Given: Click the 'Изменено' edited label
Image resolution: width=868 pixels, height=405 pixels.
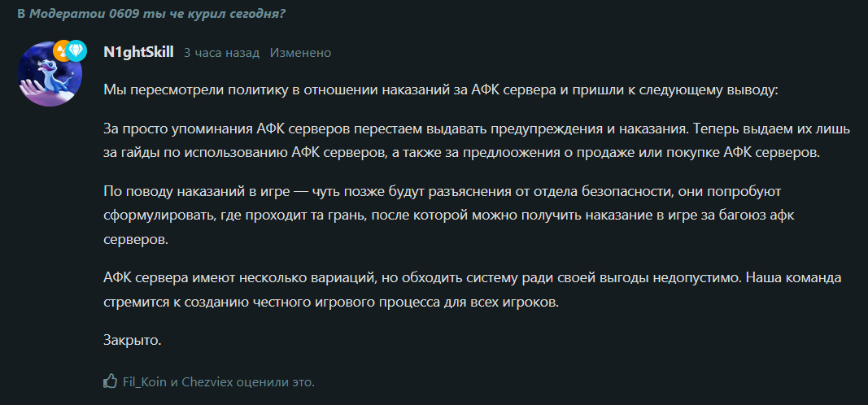Looking at the screenshot, I should tap(301, 53).
